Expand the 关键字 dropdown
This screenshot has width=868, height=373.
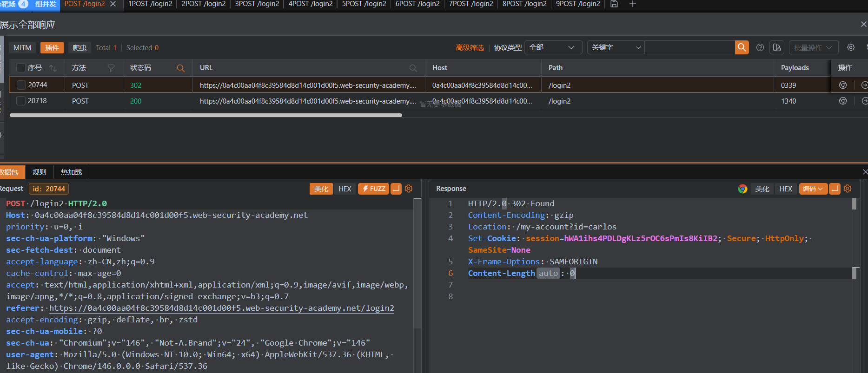coord(616,47)
